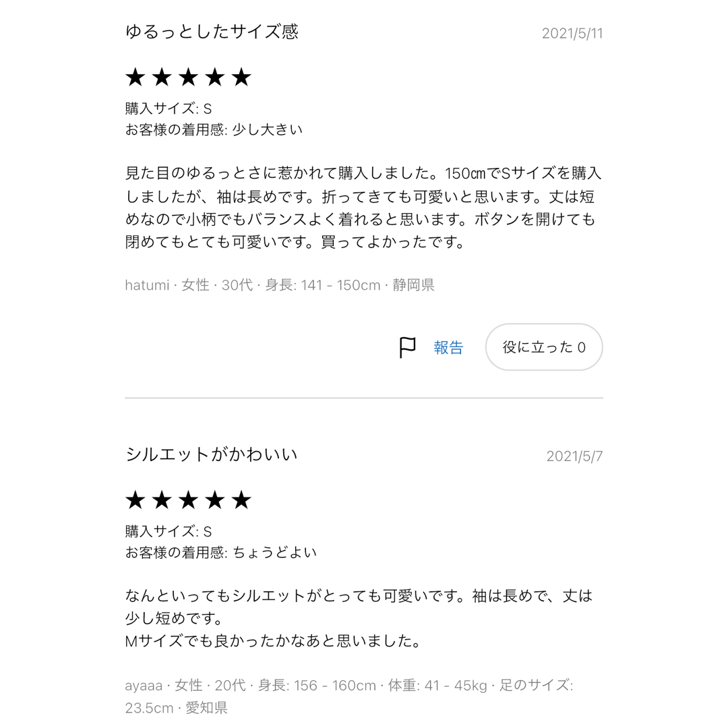The height and width of the screenshot is (728, 728).
Task: Open the review titled シルエットがかわいい
Action: pos(211,454)
